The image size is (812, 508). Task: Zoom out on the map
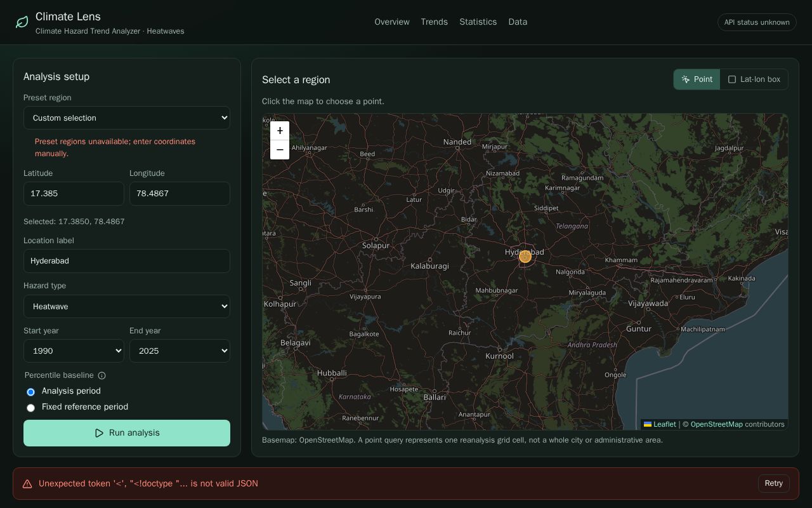tap(280, 150)
